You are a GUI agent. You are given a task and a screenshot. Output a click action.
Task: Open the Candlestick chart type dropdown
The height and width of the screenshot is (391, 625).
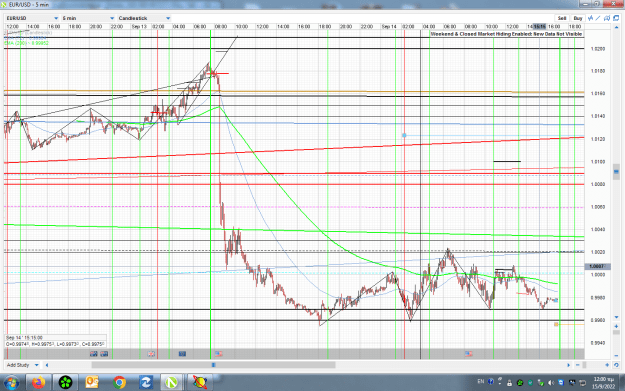click(x=144, y=18)
